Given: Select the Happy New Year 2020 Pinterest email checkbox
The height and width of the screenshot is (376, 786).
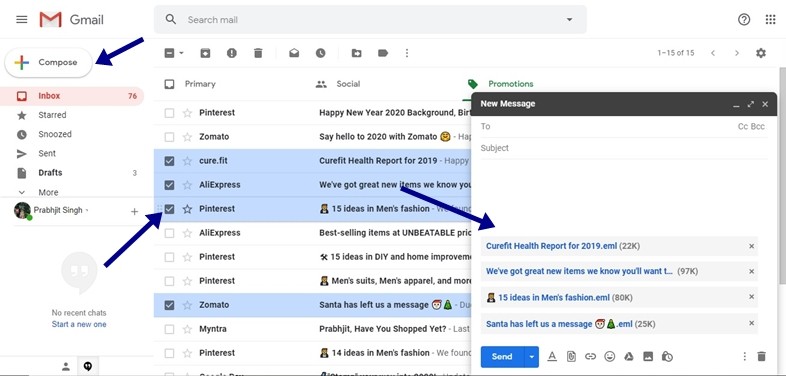Looking at the screenshot, I should click(169, 113).
